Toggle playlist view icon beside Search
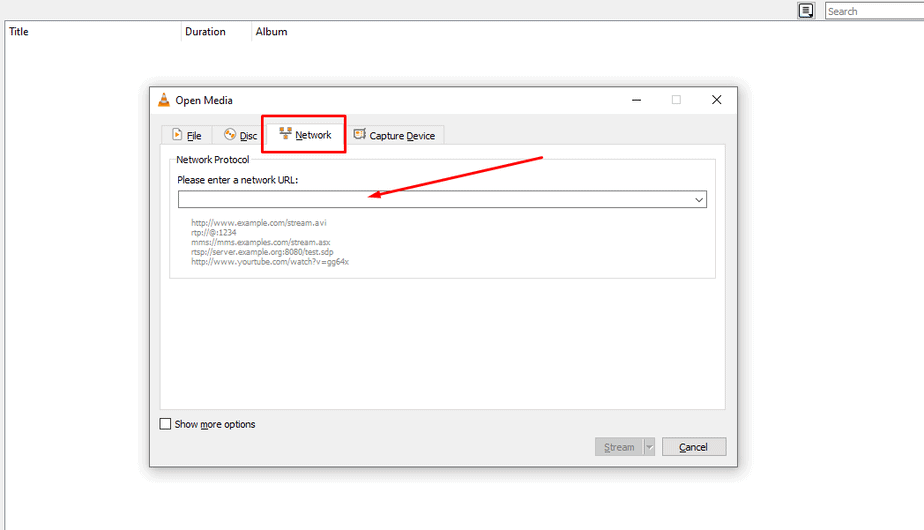The height and width of the screenshot is (530, 924). 806,11
